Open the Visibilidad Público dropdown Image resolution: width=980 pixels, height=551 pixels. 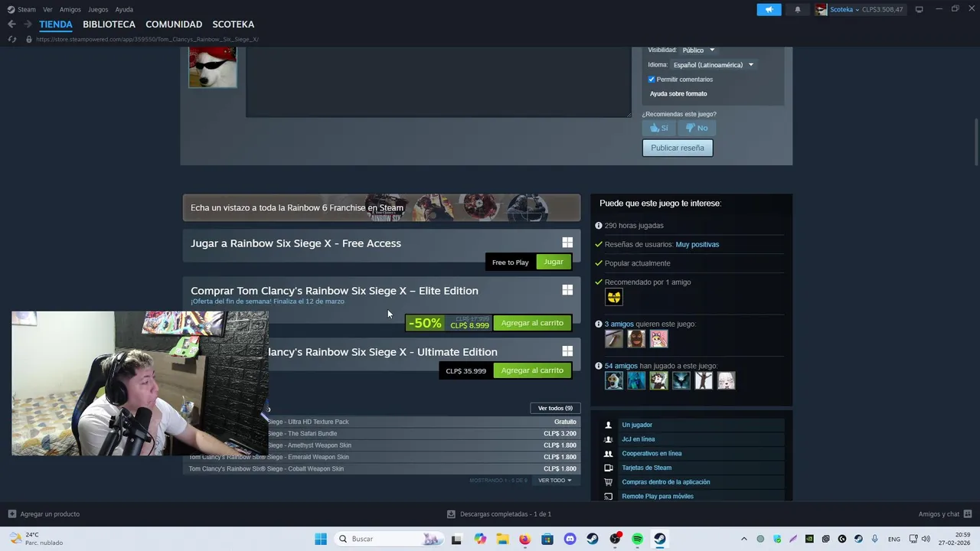[x=697, y=50]
